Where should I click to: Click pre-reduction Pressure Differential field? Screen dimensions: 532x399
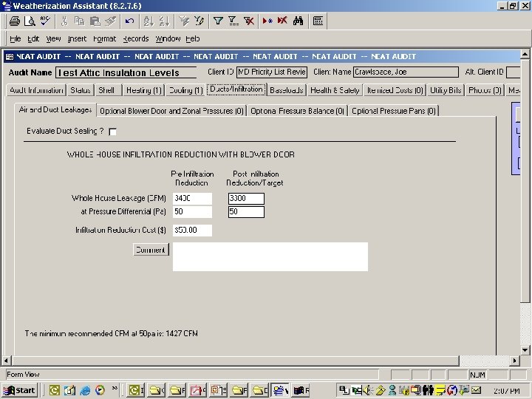(x=192, y=212)
